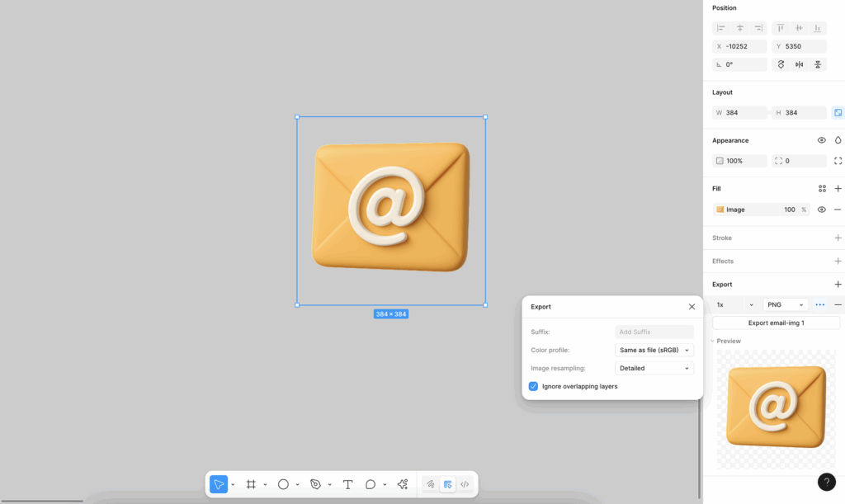The height and width of the screenshot is (504, 845).
Task: Switch to Design mode in toolbar
Action: pos(447,484)
